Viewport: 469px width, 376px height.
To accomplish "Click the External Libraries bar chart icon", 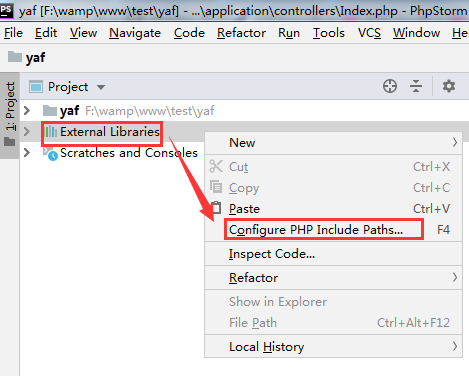I will [x=51, y=132].
